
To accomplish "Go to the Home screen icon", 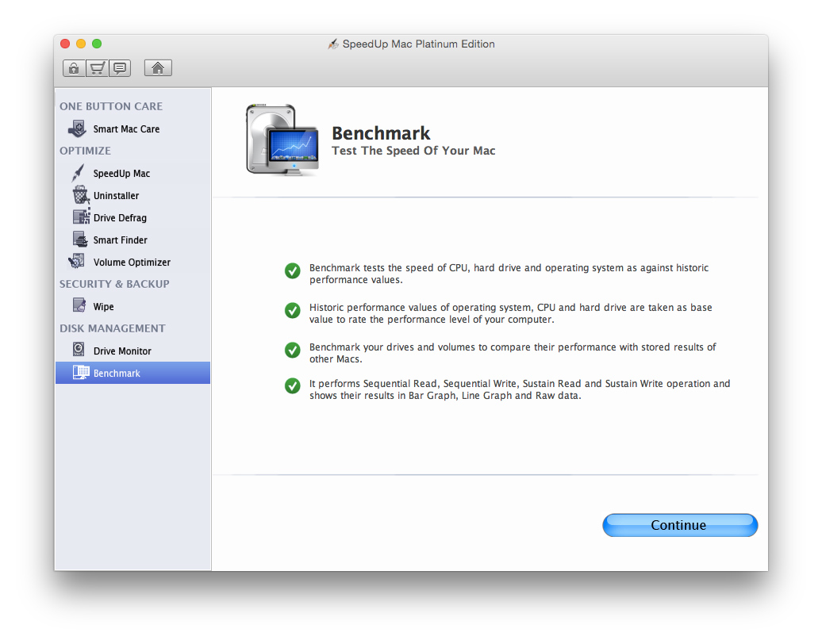I will click(158, 68).
